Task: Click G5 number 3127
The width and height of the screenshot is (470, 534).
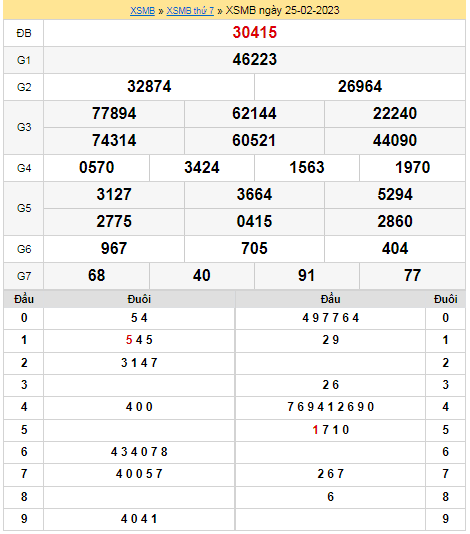Action: (114, 194)
